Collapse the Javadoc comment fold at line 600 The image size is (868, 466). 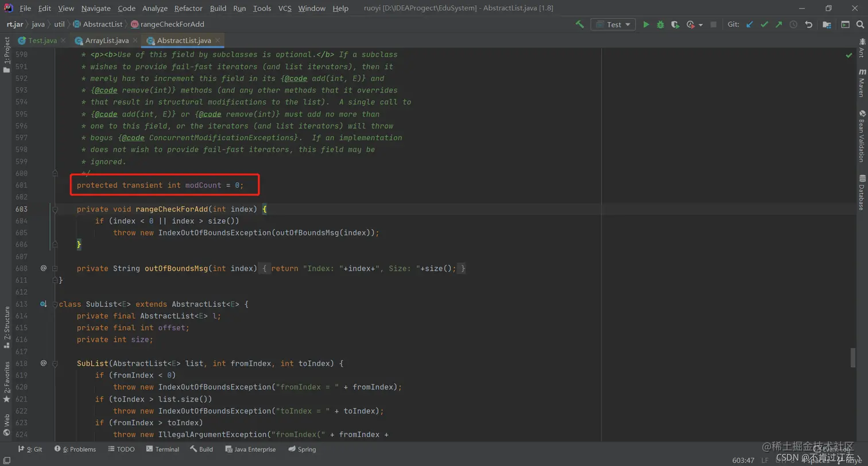(55, 172)
